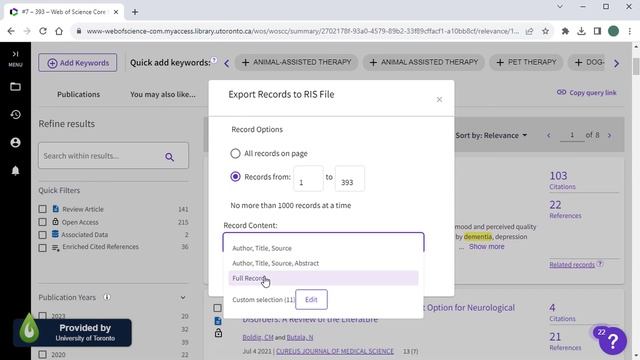This screenshot has height=360, width=640.
Task: Open Chrome profile avatar
Action: coord(613,31)
